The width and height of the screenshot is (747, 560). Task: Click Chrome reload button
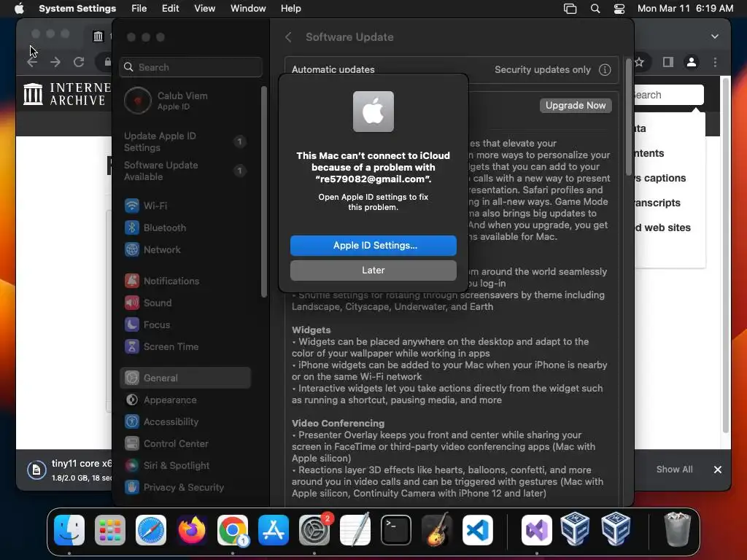79,62
